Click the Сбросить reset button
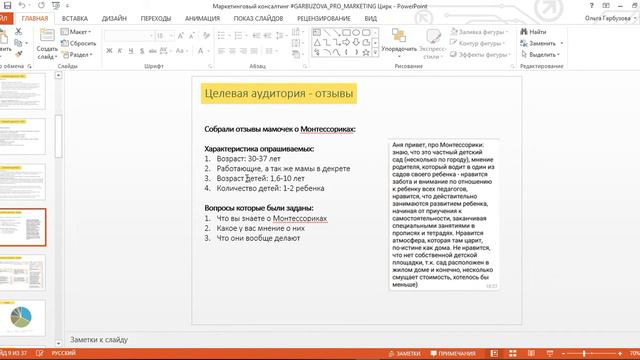This screenshot has width=640, height=360. click(78, 43)
